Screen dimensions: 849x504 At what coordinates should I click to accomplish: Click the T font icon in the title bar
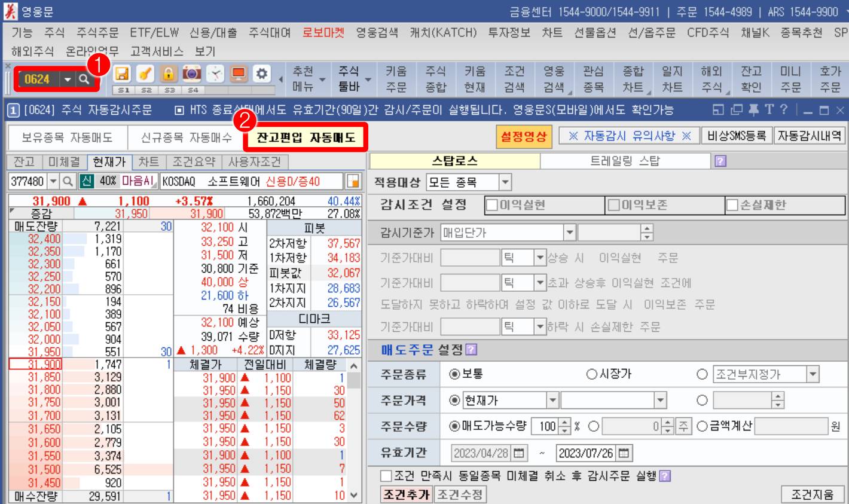coord(769,110)
